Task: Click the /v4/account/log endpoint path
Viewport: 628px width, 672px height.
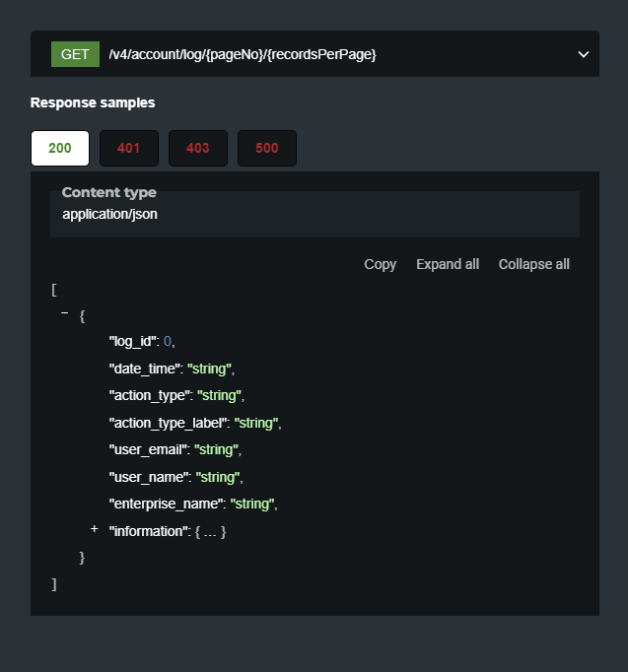Action: pos(243,54)
